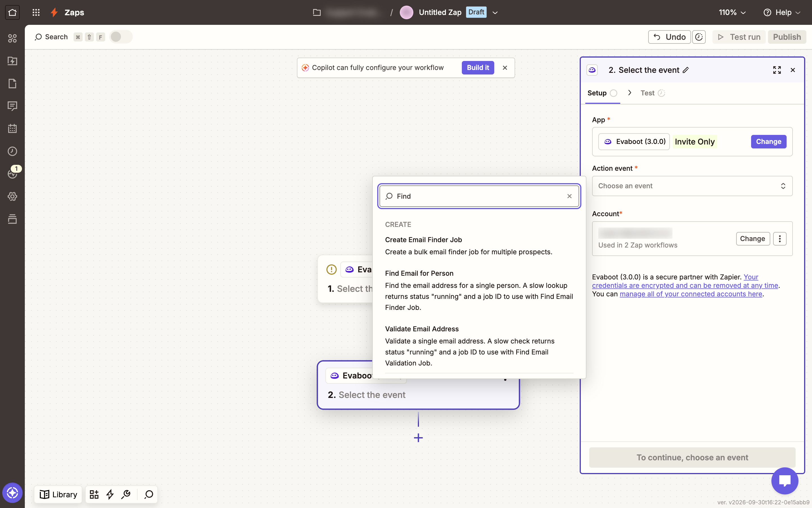Image resolution: width=812 pixels, height=508 pixels.
Task: Toggle the switch next to Search
Action: point(121,37)
